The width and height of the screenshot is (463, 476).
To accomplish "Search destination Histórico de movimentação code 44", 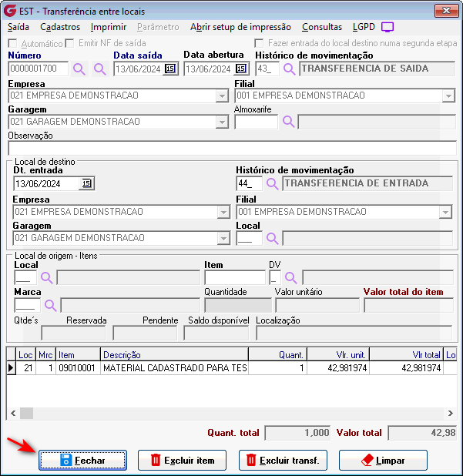I will pos(273,183).
